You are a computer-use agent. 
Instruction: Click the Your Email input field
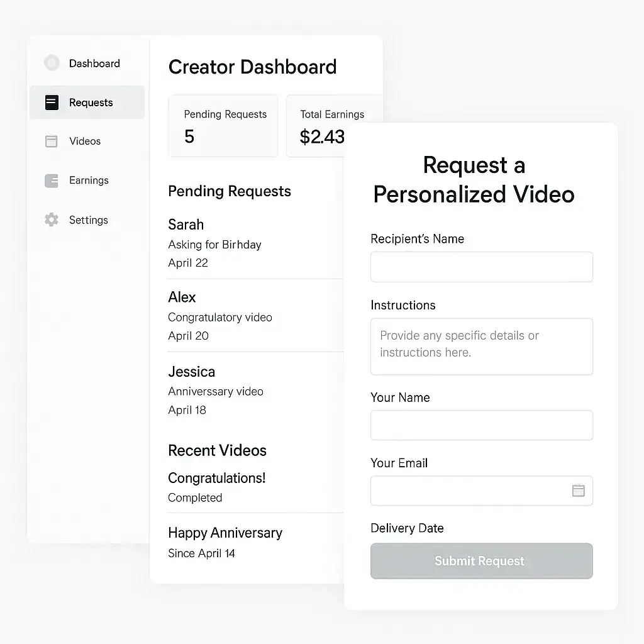(481, 491)
